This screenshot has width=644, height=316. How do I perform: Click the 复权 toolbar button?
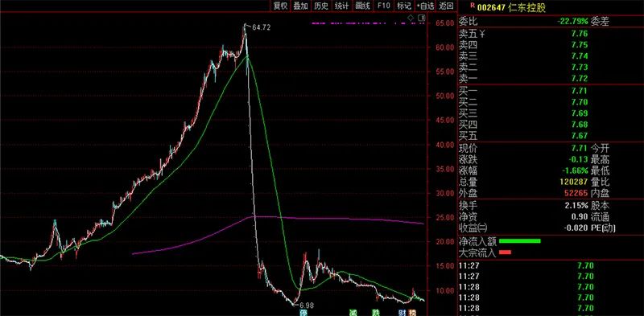pyautogui.click(x=280, y=6)
